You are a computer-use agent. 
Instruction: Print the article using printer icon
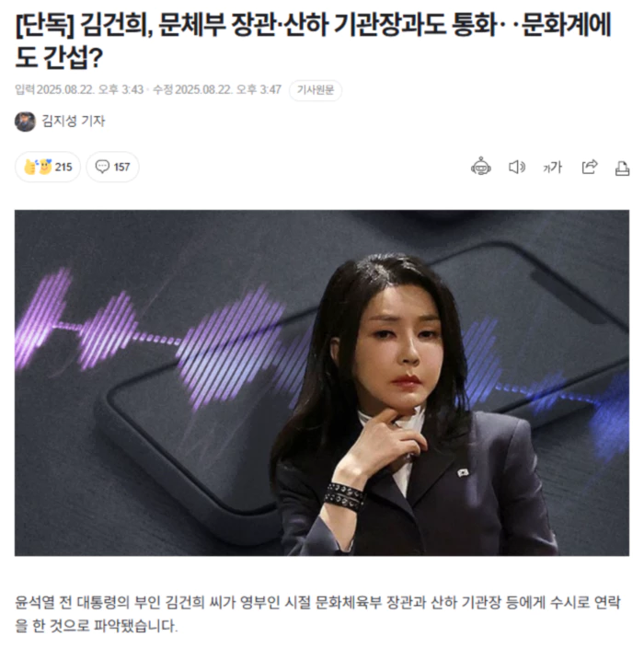click(x=622, y=168)
